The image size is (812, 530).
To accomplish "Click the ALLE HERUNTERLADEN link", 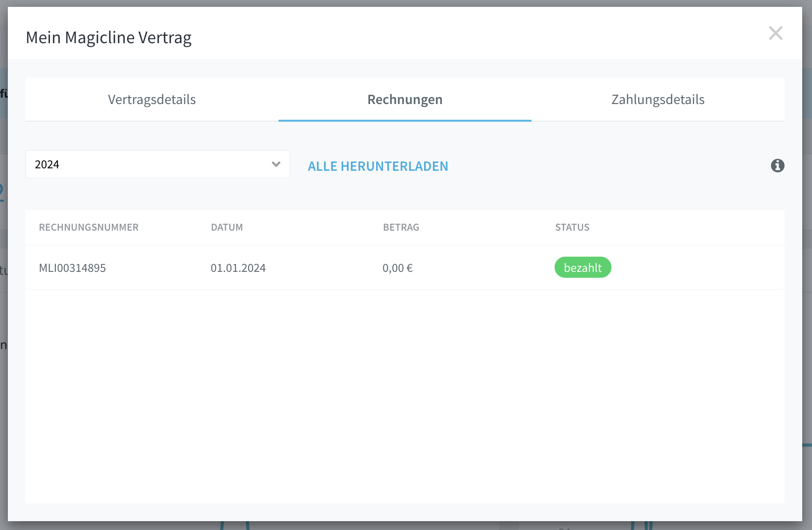I will (x=378, y=166).
